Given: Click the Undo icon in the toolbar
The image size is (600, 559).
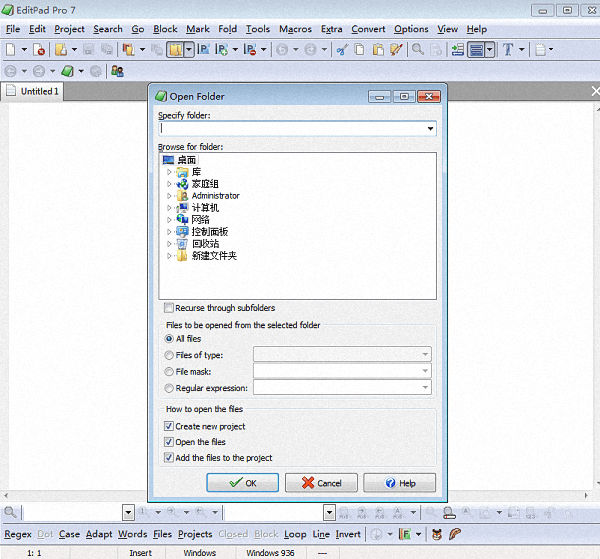Looking at the screenshot, I should 282,49.
